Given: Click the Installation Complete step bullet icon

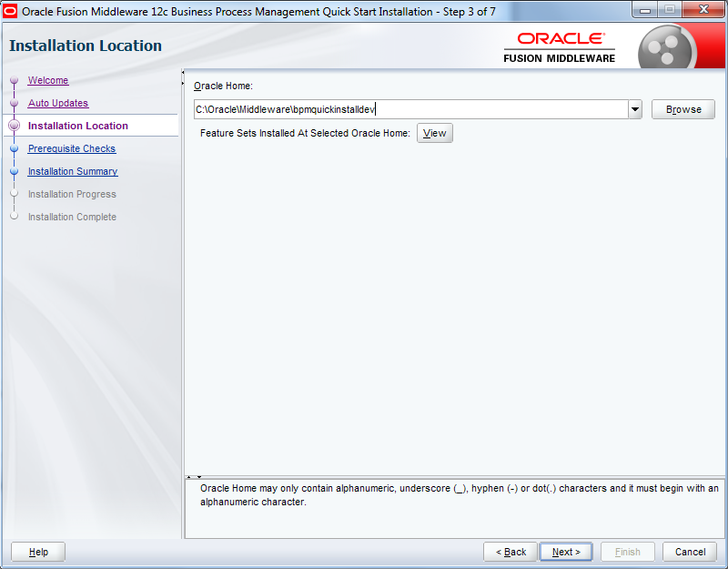Looking at the screenshot, I should [14, 216].
